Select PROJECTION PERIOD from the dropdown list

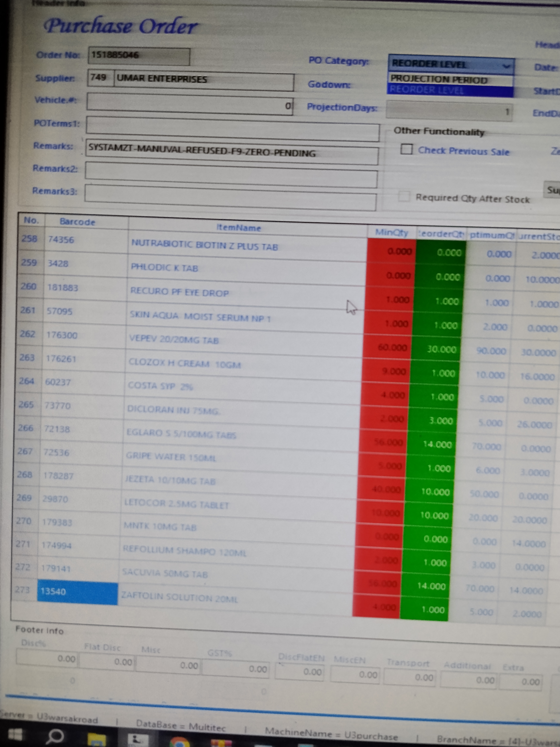coord(439,80)
